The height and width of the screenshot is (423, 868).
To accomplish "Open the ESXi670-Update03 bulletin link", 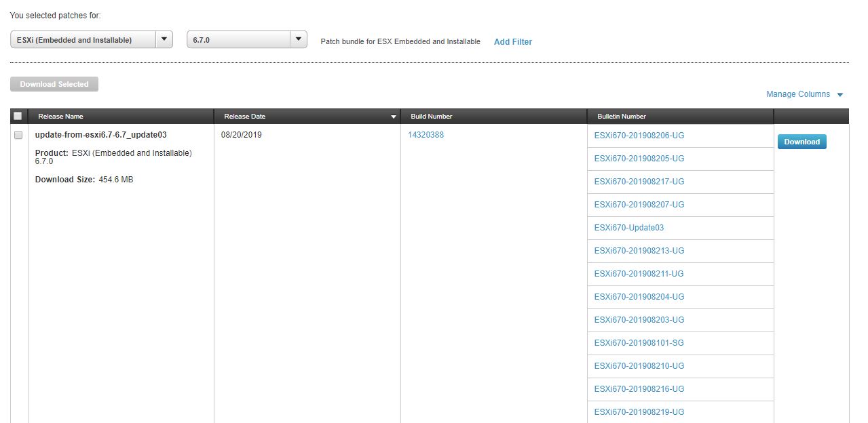I will coord(629,228).
